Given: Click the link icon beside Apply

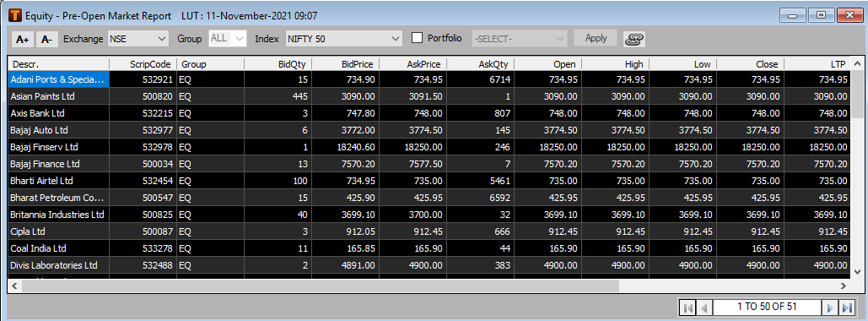Looking at the screenshot, I should pyautogui.click(x=633, y=39).
